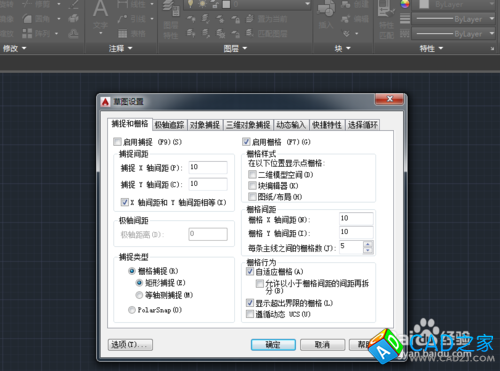Enable 启用捕捉 (F9) checkbox
Viewport: 500px width, 371px height.
pyautogui.click(x=117, y=142)
